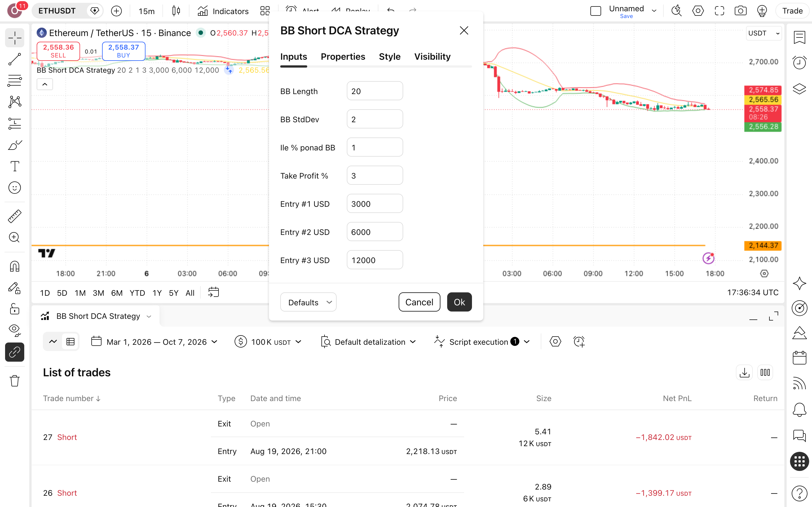812x507 pixels.
Task: Expand the Script execution dropdown
Action: (x=482, y=342)
